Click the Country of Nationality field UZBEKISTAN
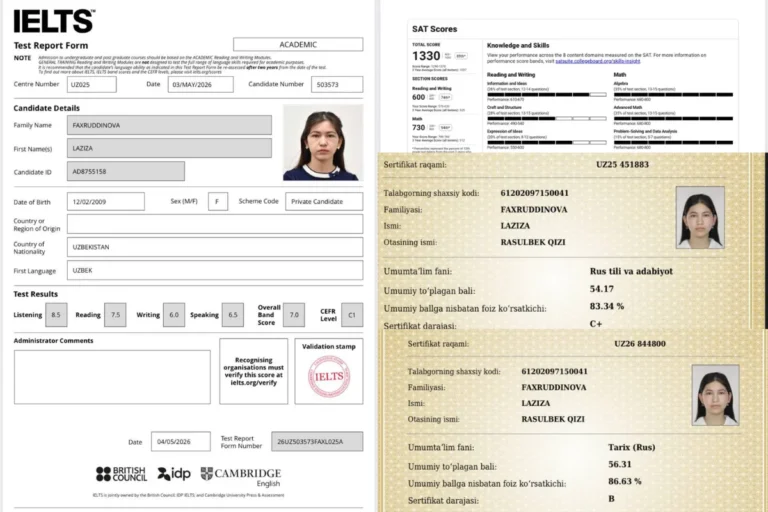768x512 pixels. 215,247
